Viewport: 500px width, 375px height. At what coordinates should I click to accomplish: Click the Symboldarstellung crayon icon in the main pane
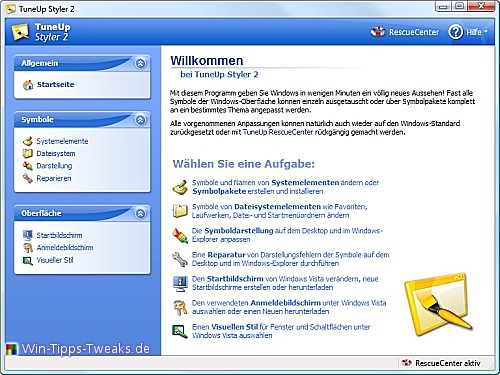[180, 235]
